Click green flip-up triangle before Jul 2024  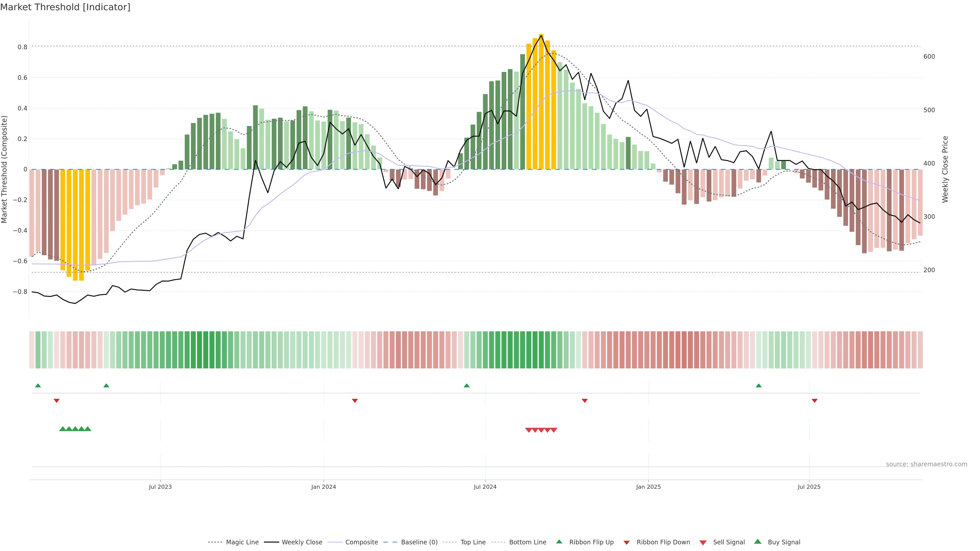coord(467,386)
